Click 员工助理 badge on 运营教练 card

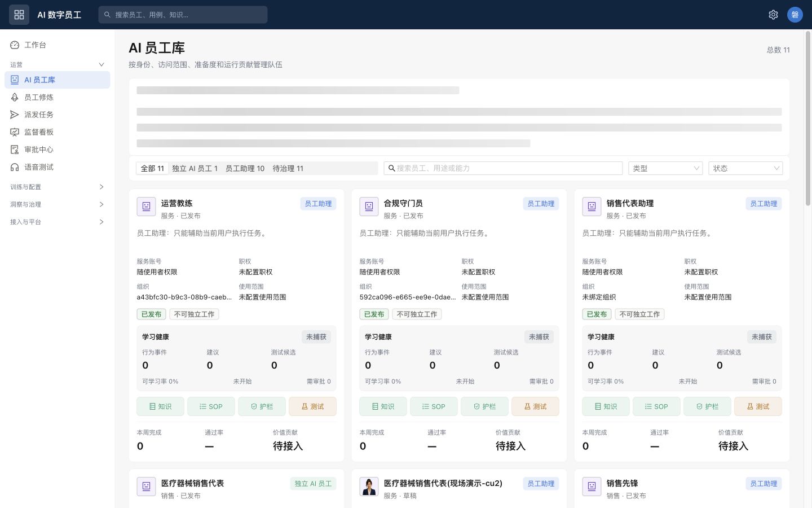pos(318,204)
